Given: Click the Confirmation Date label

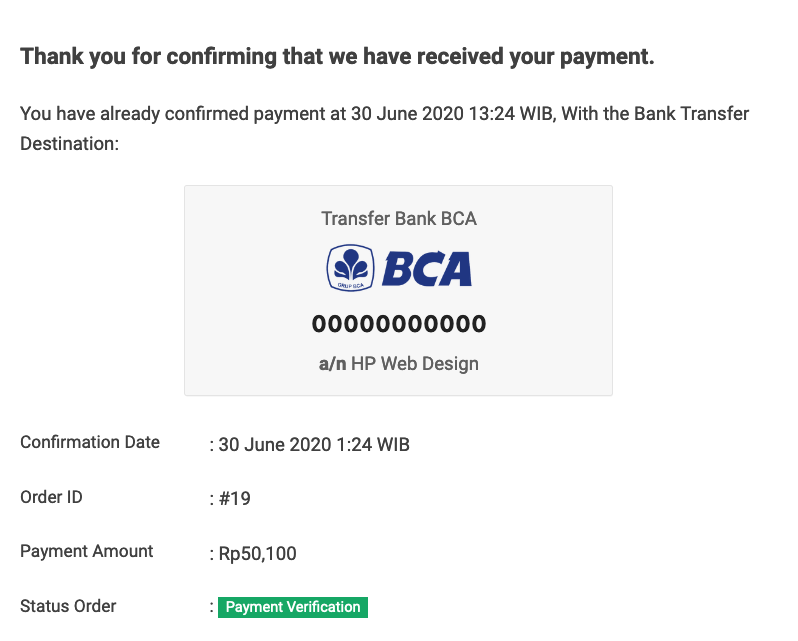Looking at the screenshot, I should click(x=90, y=442).
